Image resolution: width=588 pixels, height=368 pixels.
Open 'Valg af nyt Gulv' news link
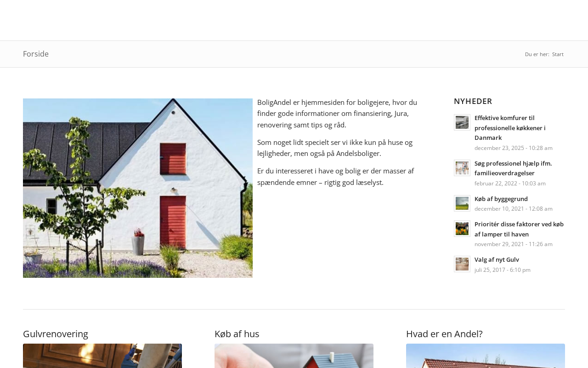point(497,259)
